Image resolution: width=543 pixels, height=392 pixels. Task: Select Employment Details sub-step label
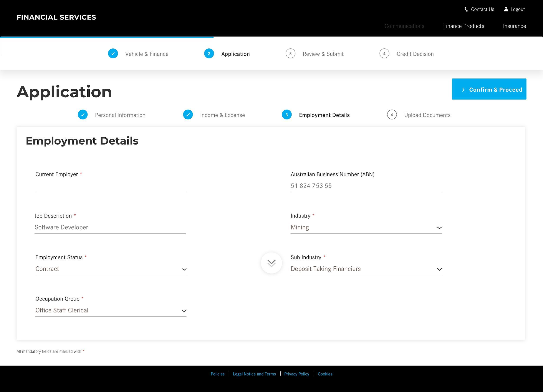324,115
